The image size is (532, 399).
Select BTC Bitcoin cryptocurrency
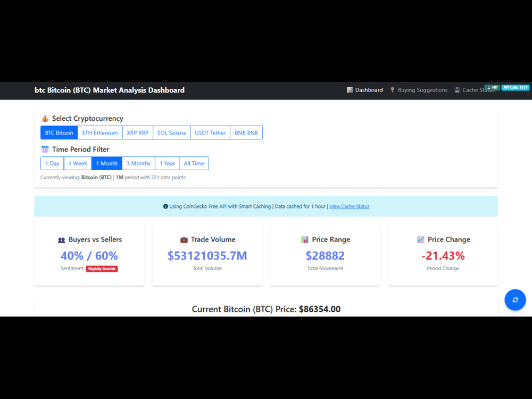59,132
